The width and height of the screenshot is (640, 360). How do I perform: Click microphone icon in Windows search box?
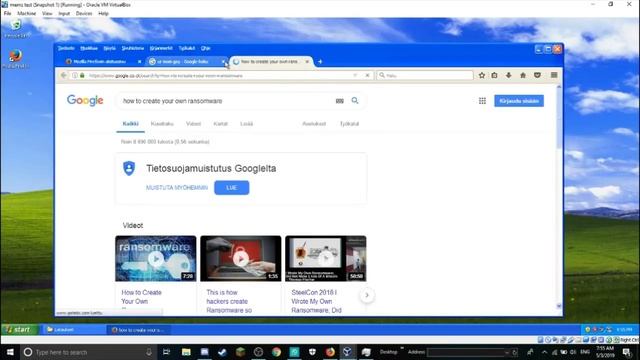[x=149, y=352]
